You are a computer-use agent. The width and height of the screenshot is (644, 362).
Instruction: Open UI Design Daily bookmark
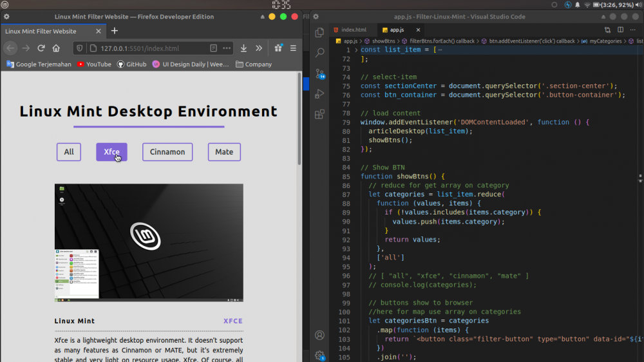coord(191,64)
